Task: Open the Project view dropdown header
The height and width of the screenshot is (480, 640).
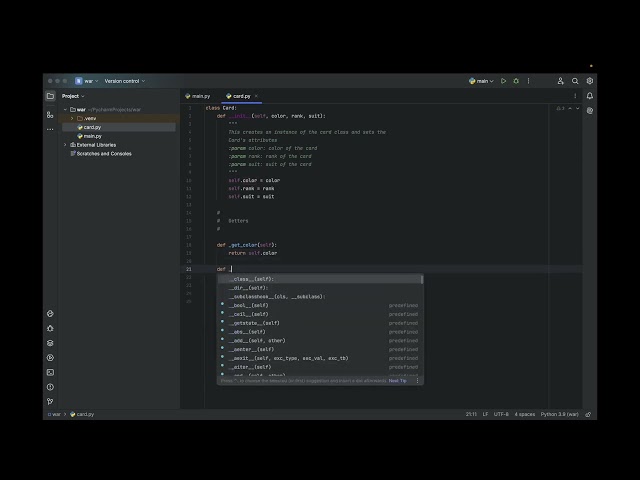Action: tap(73, 96)
